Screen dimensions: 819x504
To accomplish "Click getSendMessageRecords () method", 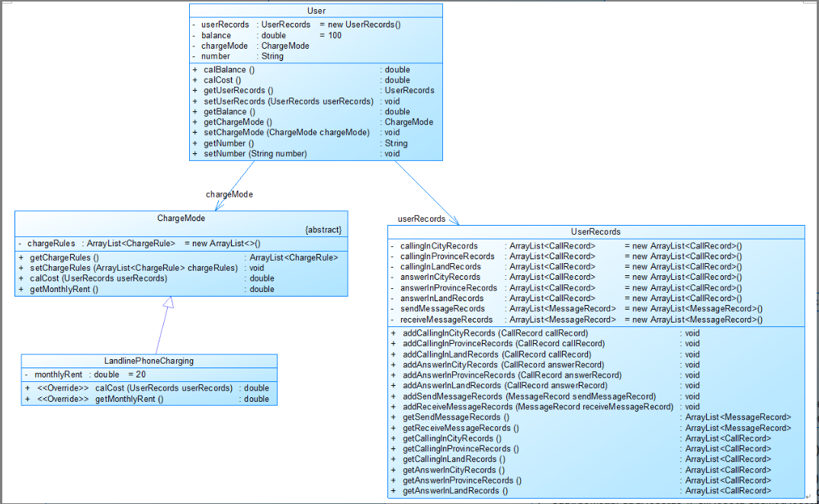I will pyautogui.click(x=591, y=417).
